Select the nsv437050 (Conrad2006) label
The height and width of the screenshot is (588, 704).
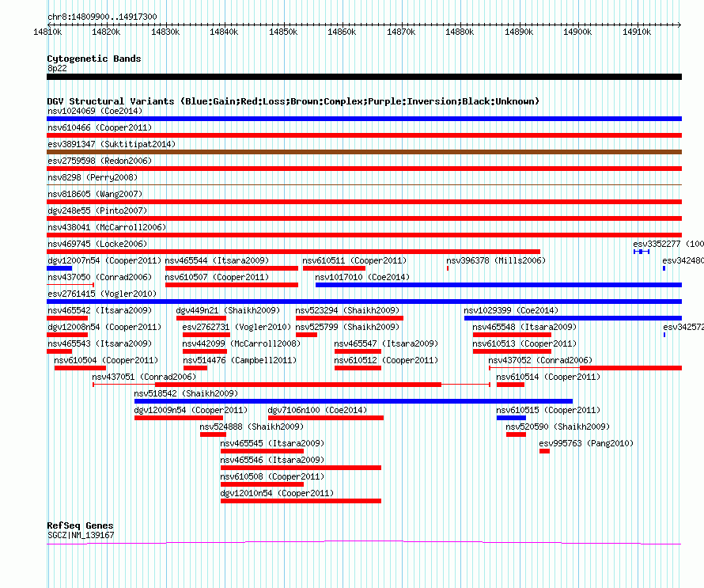(x=100, y=277)
